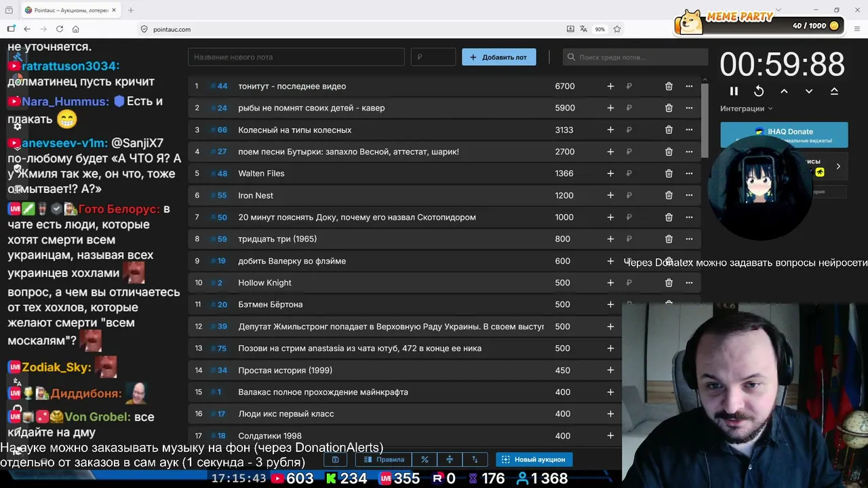Go to the browser home page

click(76, 29)
